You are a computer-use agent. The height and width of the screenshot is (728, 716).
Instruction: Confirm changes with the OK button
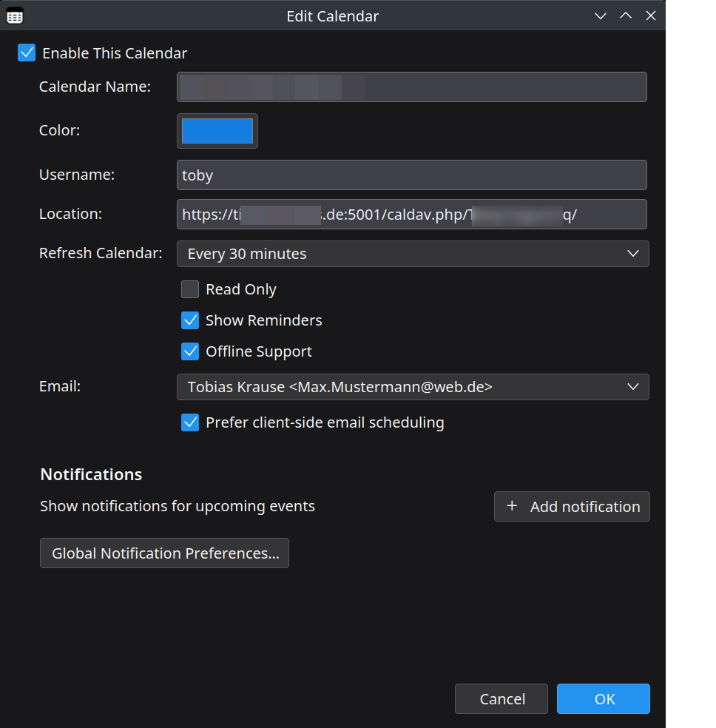pyautogui.click(x=604, y=699)
